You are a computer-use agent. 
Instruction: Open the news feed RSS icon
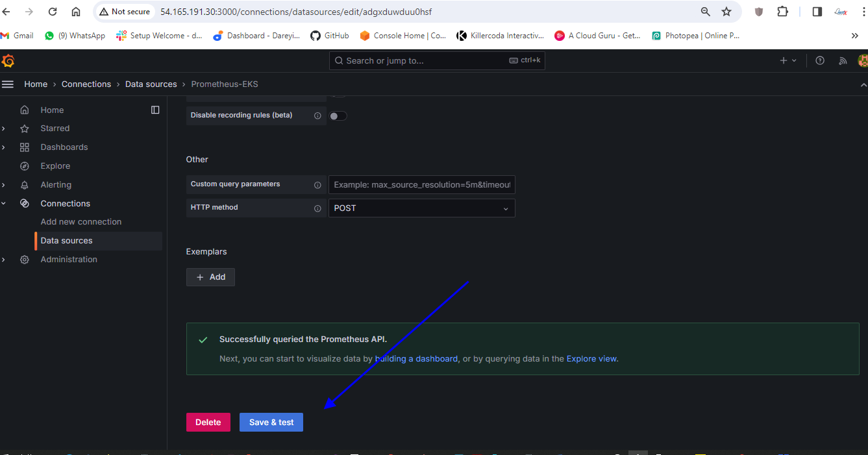pos(843,60)
